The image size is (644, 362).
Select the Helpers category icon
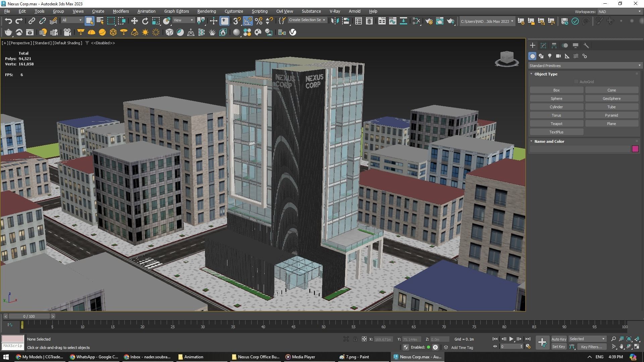pos(567,56)
